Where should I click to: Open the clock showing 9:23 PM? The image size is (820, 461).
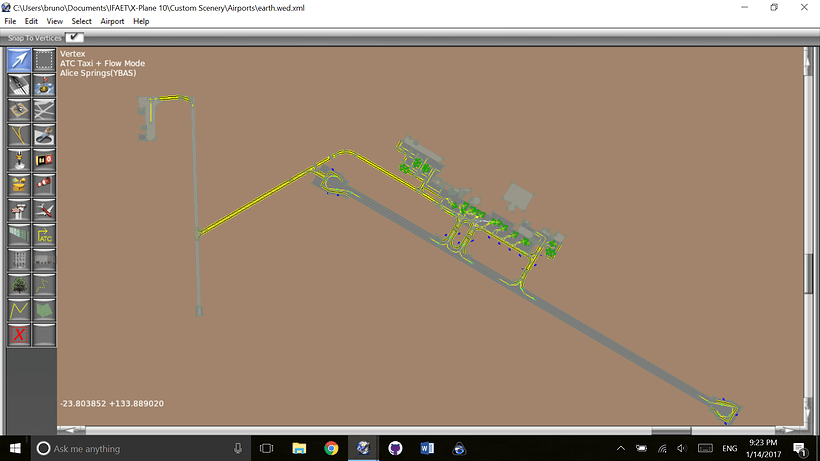(763, 448)
